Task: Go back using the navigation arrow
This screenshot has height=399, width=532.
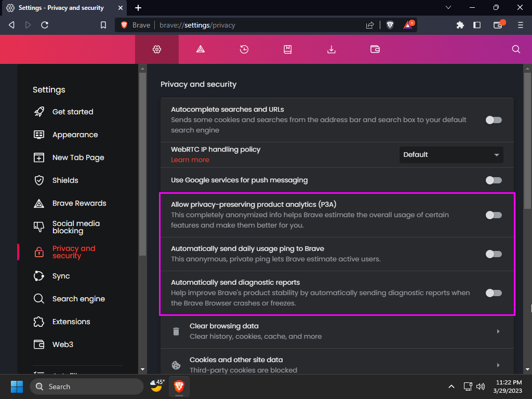Action: tap(11, 25)
